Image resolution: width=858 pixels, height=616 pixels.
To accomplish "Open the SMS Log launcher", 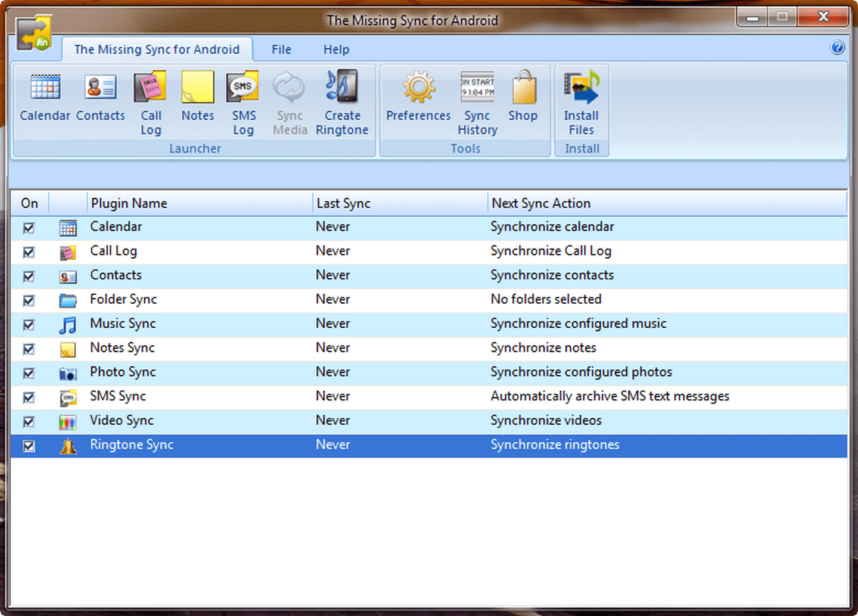I will click(243, 88).
